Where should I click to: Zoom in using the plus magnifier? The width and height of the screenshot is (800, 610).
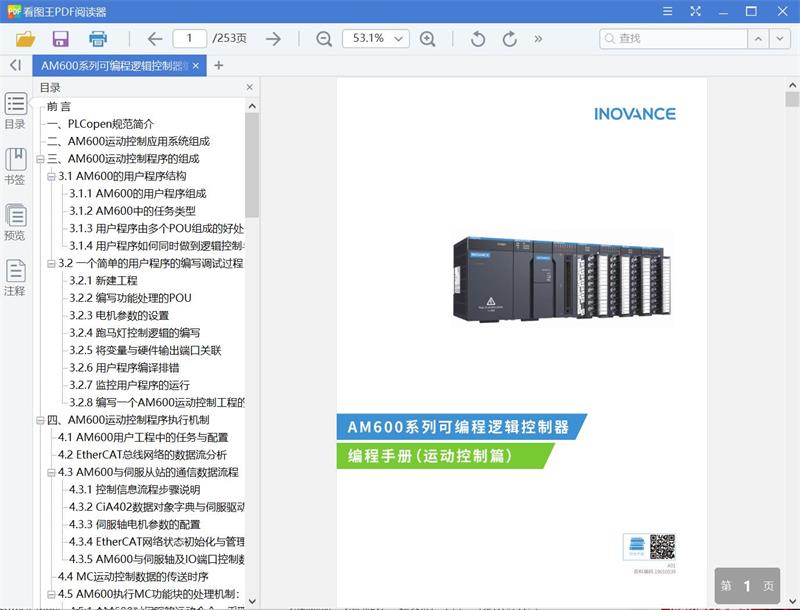click(428, 39)
